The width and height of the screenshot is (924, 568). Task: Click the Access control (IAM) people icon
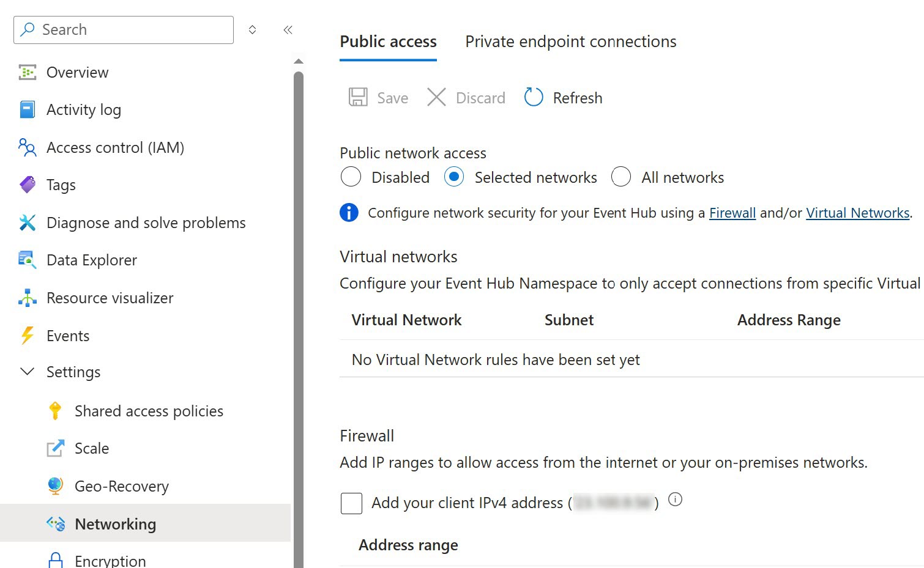click(x=28, y=148)
